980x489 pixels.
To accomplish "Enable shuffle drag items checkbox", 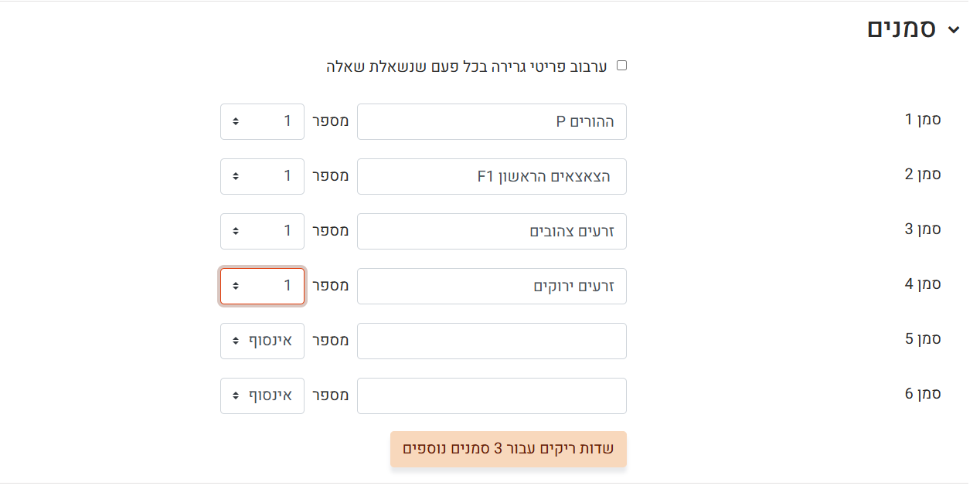I will click(x=621, y=66).
